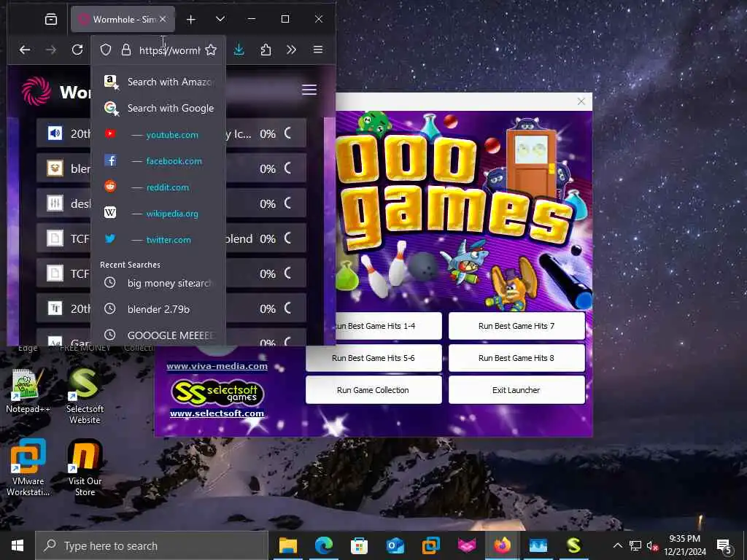Select Notepad++ desktop shortcut
This screenshot has width=747, height=560.
pos(28,391)
